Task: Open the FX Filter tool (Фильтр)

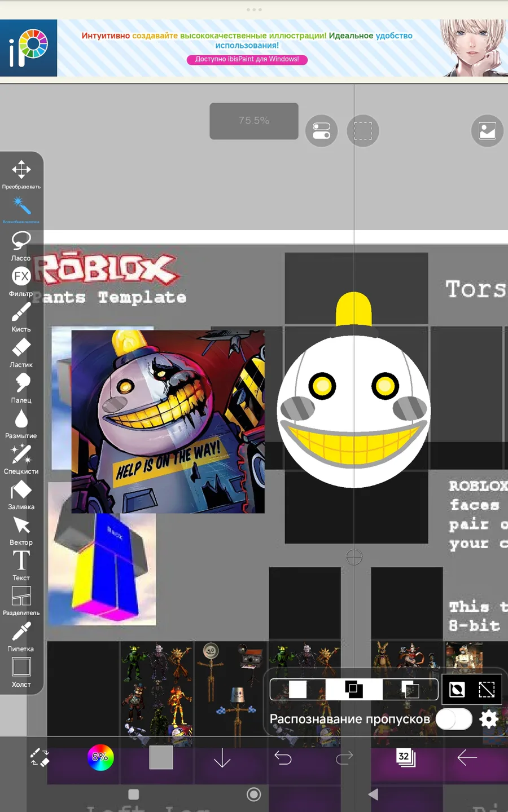Action: coord(21,281)
